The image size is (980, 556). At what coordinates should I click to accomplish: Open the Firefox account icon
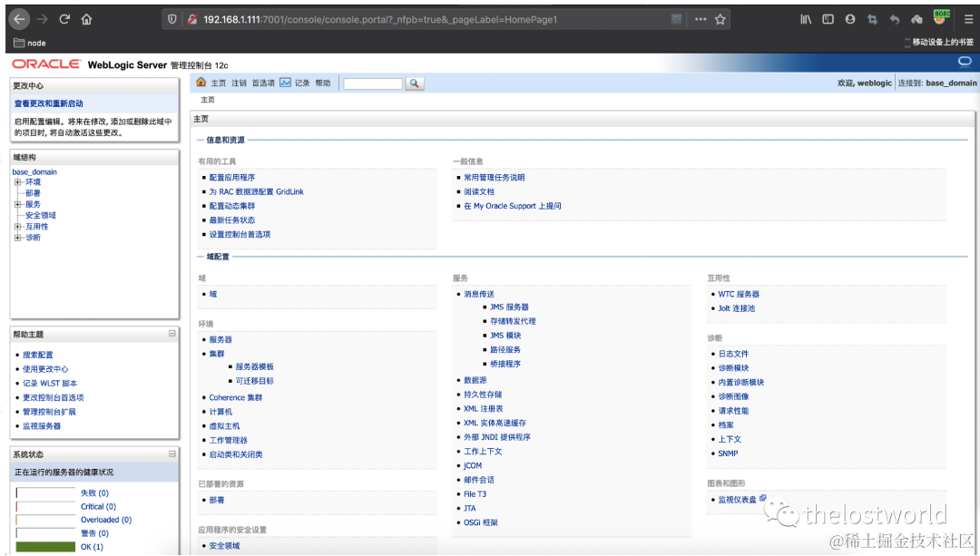[850, 19]
